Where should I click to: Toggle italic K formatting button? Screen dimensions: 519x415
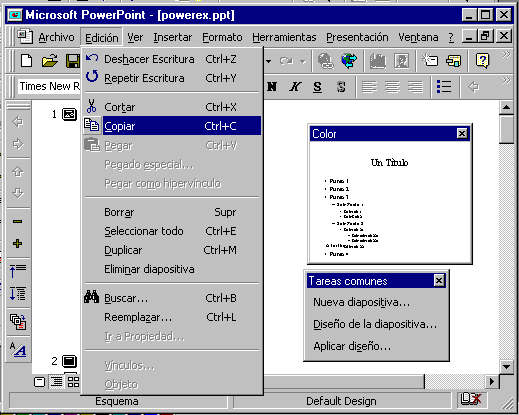295,87
